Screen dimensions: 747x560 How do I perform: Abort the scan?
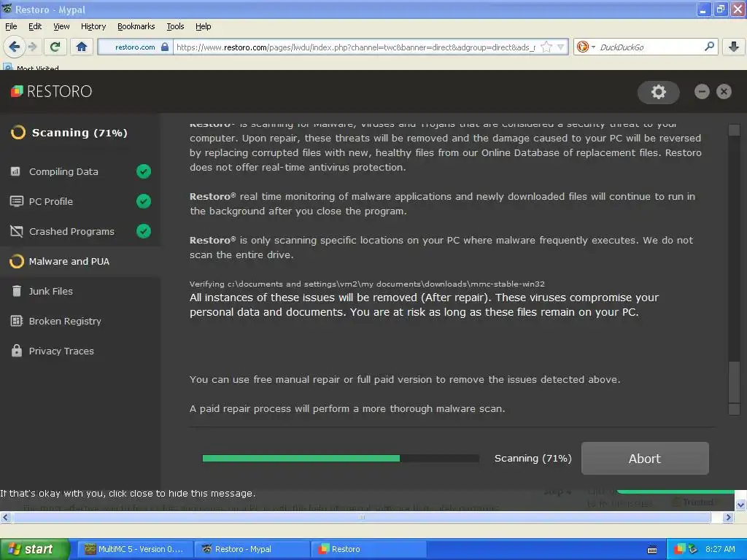pos(645,458)
